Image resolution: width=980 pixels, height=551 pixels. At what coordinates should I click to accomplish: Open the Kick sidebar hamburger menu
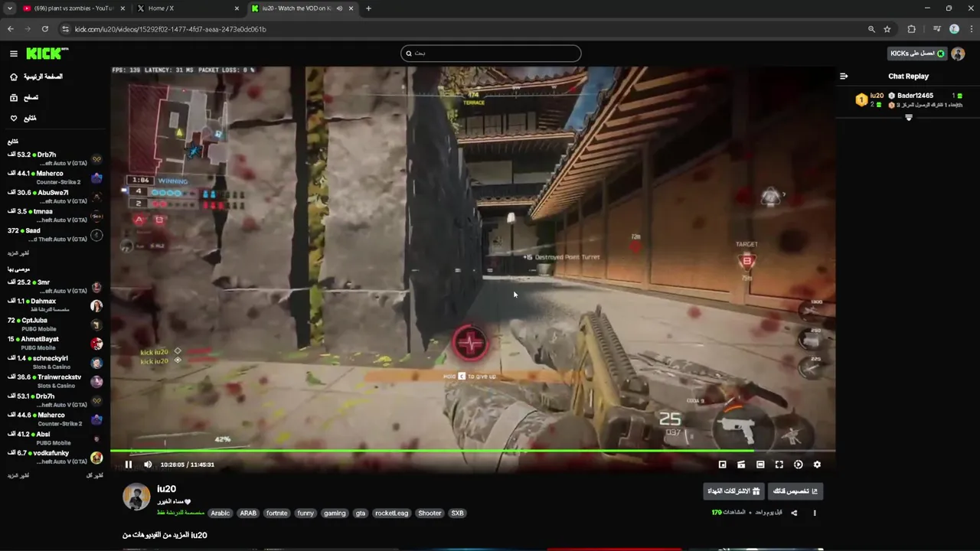[14, 54]
